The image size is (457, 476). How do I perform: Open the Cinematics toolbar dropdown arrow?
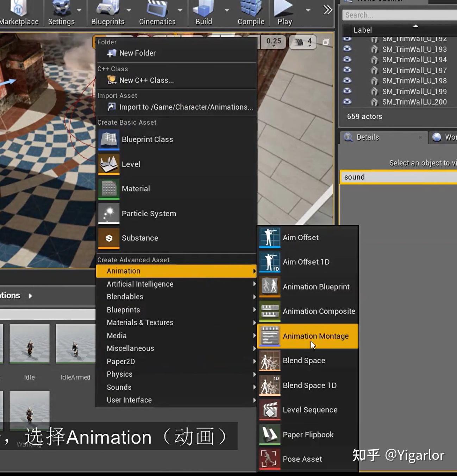tap(180, 10)
